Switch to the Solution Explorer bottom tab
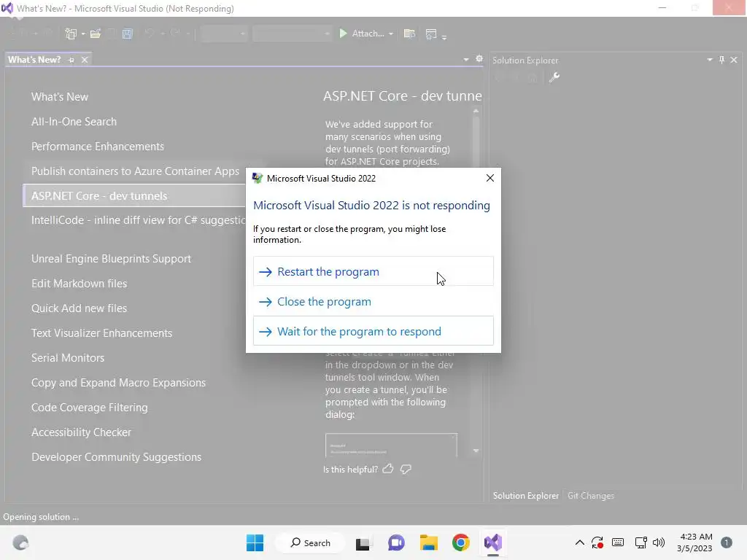The height and width of the screenshot is (560, 747). [525, 495]
